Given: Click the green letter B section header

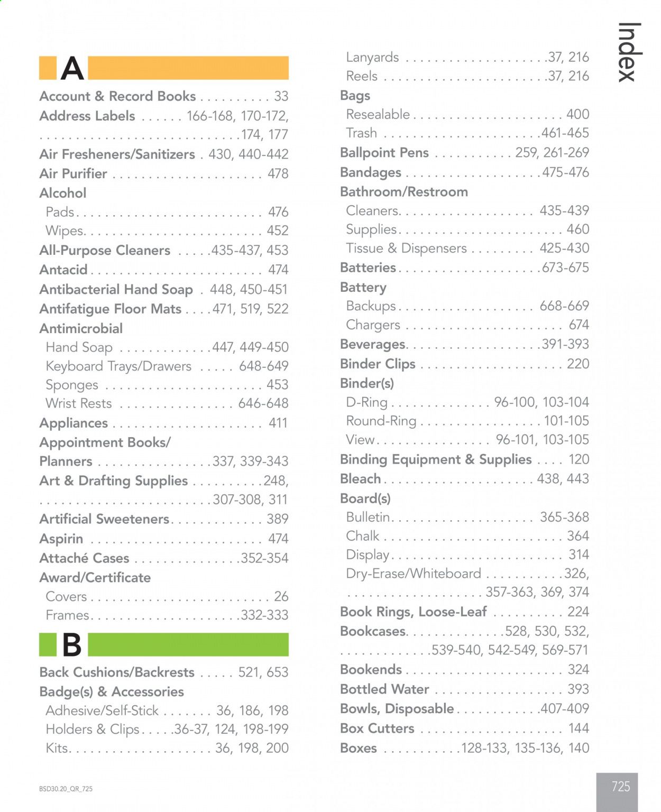Looking at the screenshot, I should tap(164, 644).
